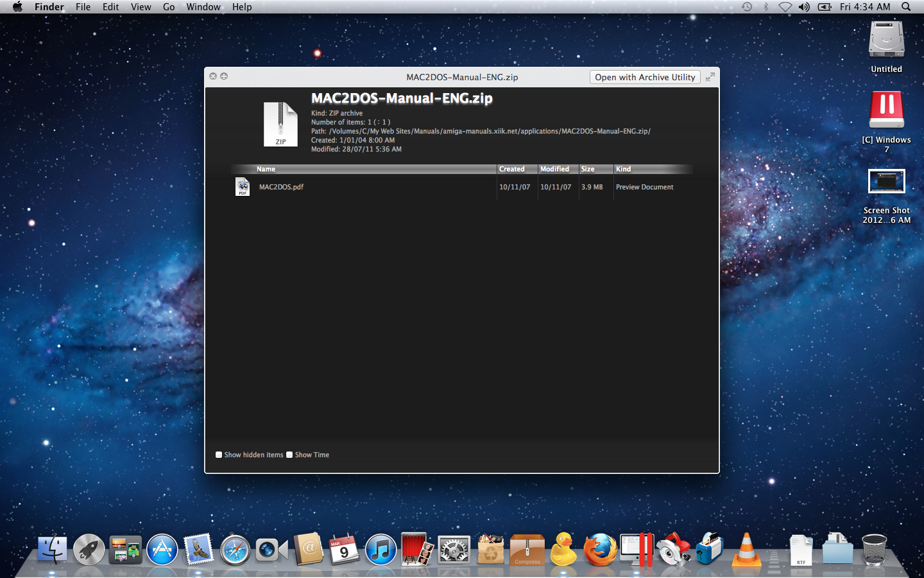Open Mission Control from the Dock
This screenshot has height=578, width=924.
[125, 550]
